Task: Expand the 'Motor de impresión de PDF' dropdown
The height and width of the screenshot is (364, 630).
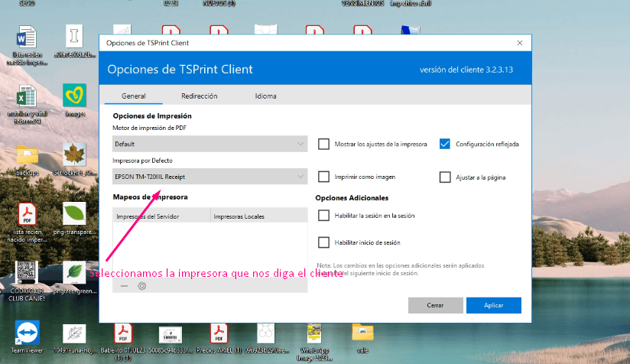Action: [210, 144]
